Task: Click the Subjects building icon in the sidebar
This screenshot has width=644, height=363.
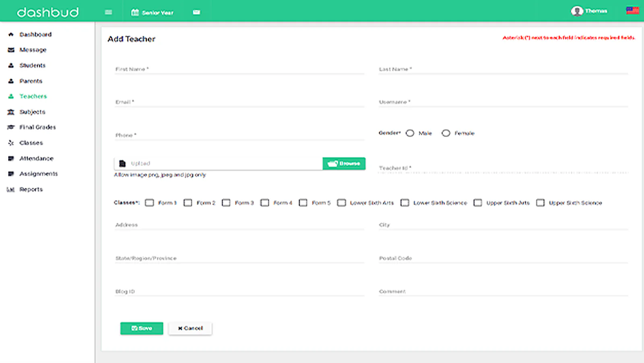Action: (11, 112)
